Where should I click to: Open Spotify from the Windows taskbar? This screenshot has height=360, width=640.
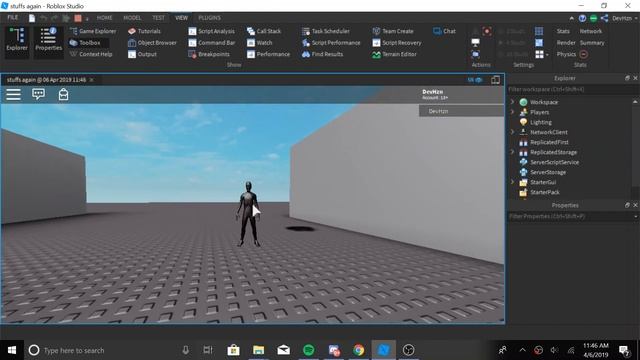[x=309, y=350]
